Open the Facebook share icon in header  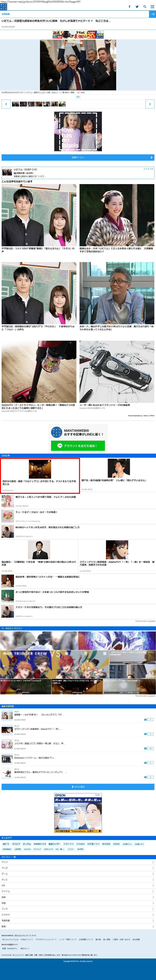(129, 6)
